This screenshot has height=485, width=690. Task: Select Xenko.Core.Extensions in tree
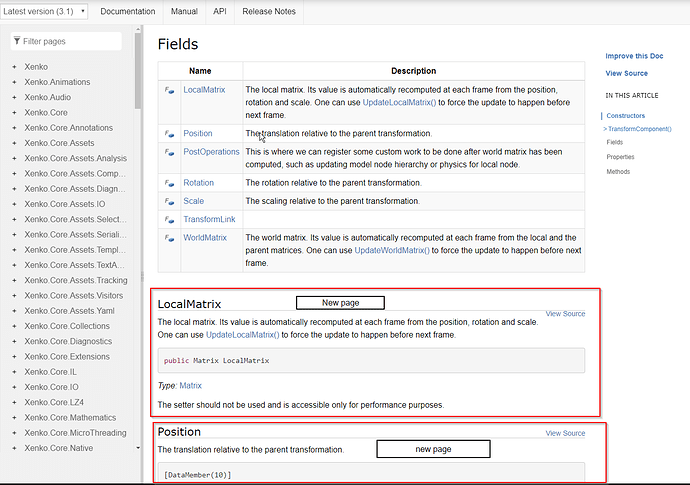coord(67,357)
